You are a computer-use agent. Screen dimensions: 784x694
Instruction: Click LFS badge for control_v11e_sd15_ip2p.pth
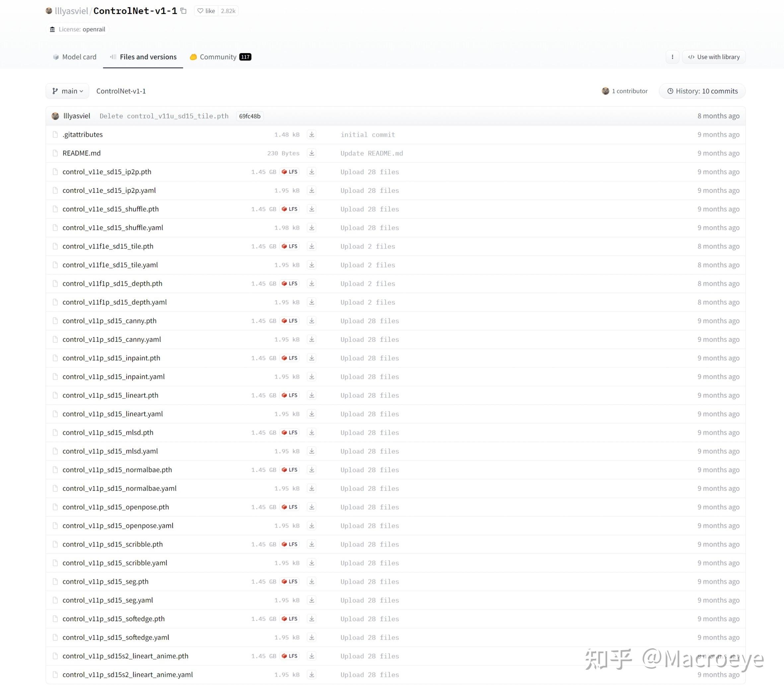click(x=290, y=172)
